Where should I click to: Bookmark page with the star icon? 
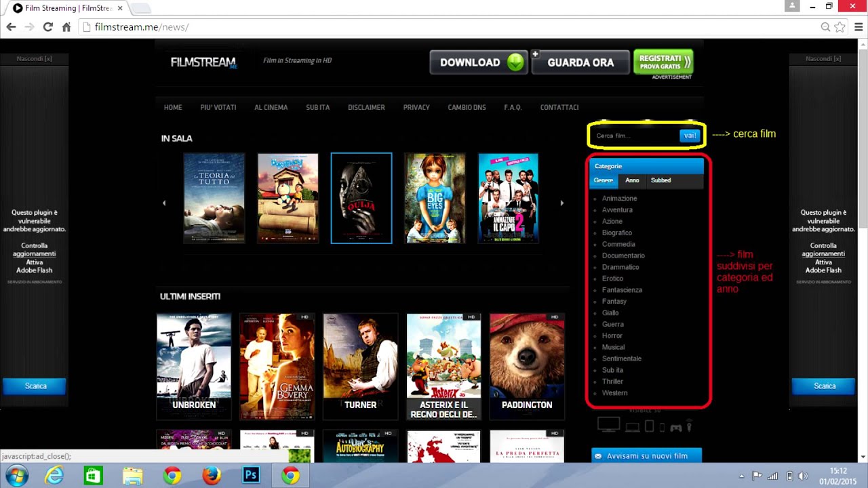click(x=840, y=27)
